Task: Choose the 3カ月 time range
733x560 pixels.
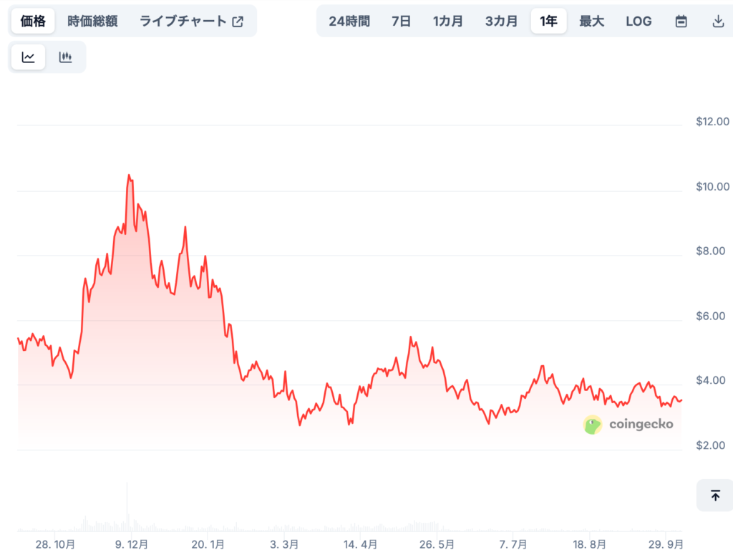Action: click(501, 21)
